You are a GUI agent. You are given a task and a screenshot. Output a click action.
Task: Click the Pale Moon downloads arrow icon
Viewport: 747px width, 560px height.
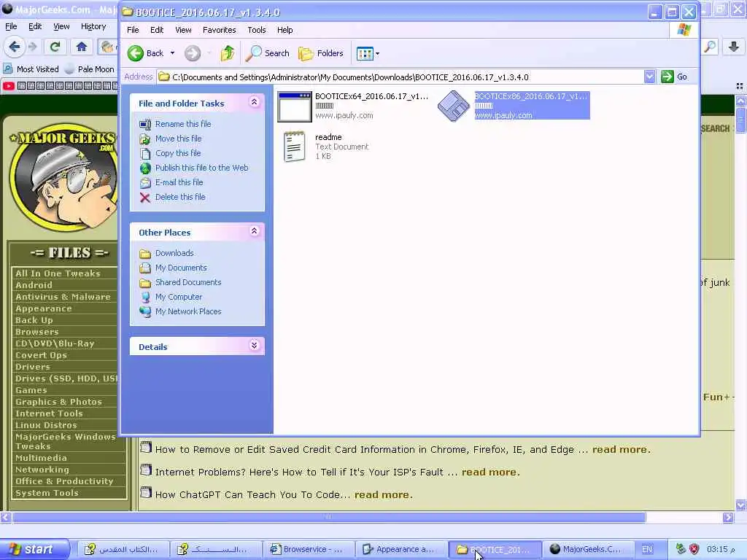[x=734, y=47]
